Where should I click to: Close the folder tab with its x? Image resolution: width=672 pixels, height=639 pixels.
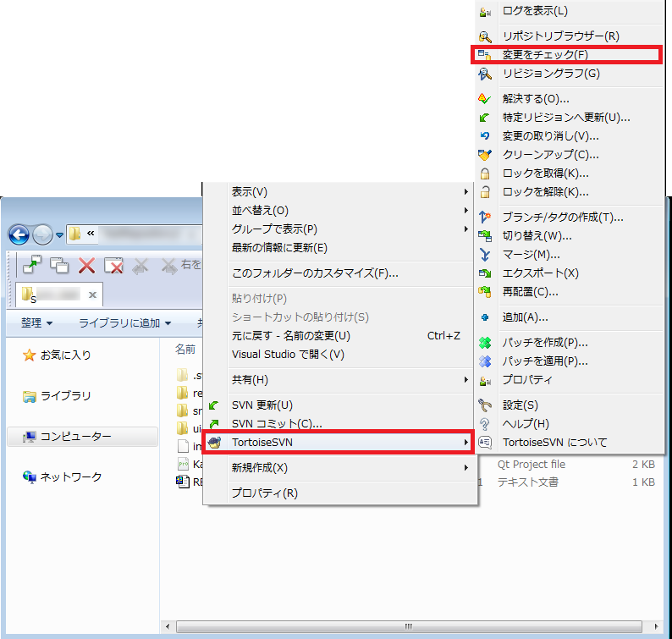click(92, 295)
